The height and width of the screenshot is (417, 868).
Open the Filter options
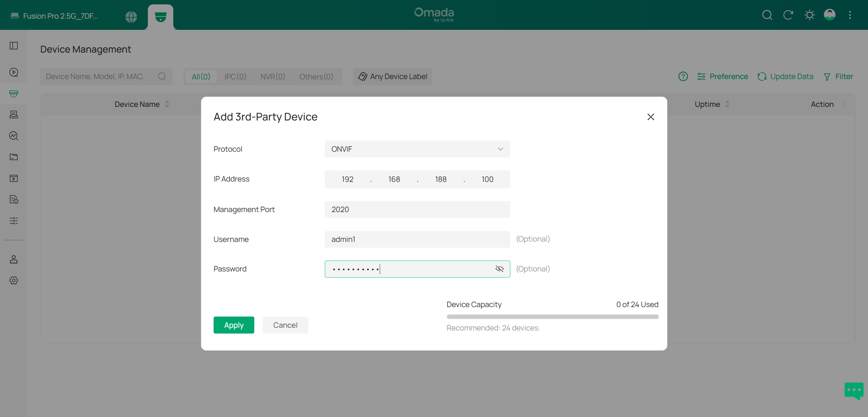pyautogui.click(x=838, y=77)
